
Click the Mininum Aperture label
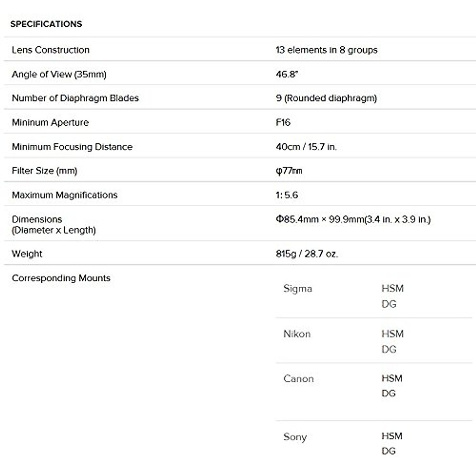coord(50,123)
